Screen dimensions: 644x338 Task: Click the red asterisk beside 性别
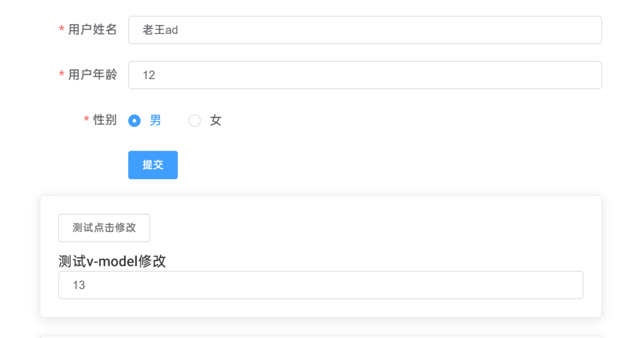86,120
